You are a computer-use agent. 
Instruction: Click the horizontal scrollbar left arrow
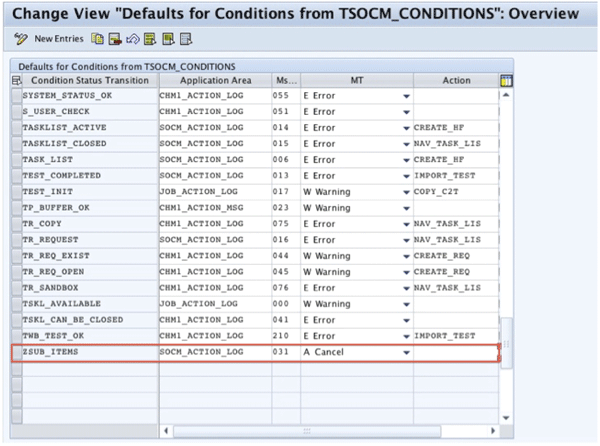coord(166,431)
